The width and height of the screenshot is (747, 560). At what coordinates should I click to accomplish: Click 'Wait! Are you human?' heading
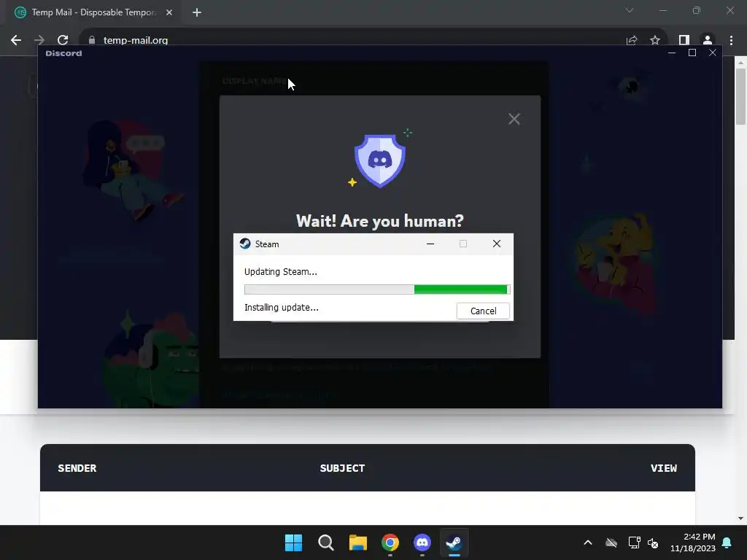[x=379, y=221]
